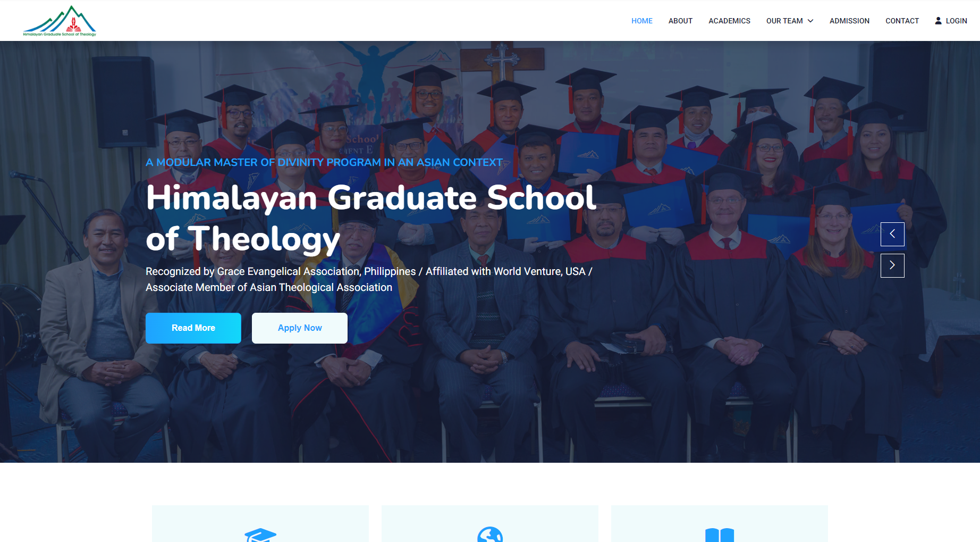This screenshot has height=542, width=980.
Task: Click the Himalayan Graduate School logo
Action: tap(60, 21)
